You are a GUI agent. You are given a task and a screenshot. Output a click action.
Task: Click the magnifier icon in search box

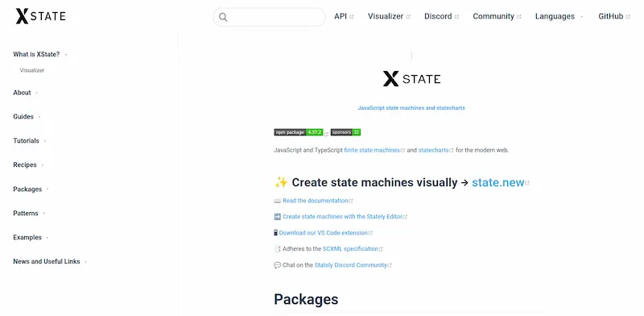pyautogui.click(x=223, y=17)
